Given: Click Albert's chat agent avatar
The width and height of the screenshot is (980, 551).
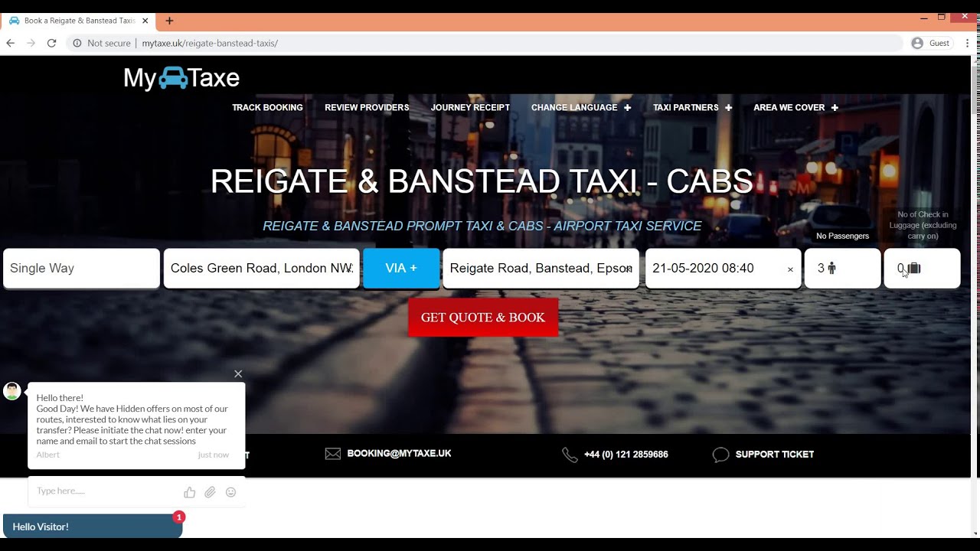Looking at the screenshot, I should (12, 391).
